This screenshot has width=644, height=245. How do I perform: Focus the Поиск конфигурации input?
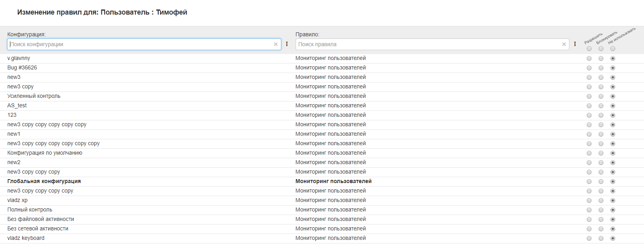point(144,44)
